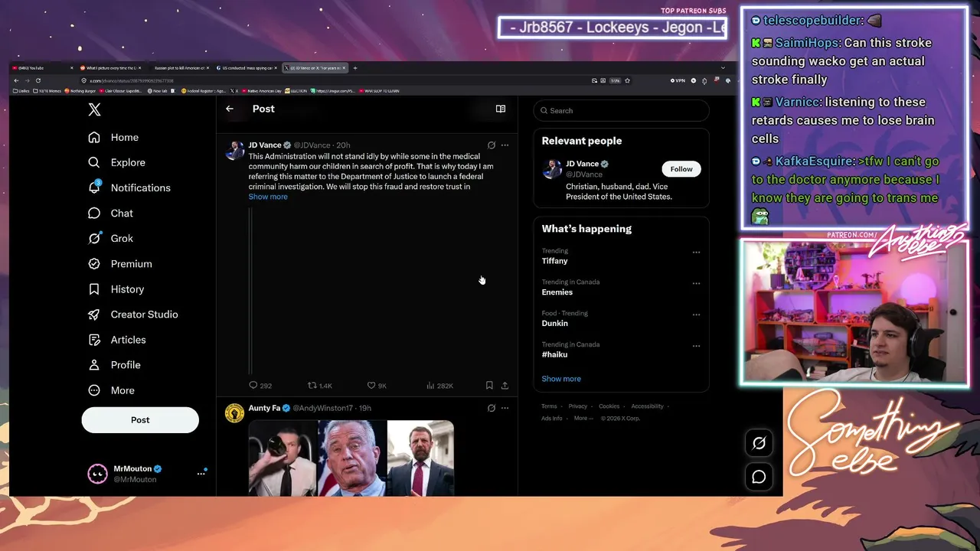Open reader view icon in Post header

pyautogui.click(x=501, y=109)
